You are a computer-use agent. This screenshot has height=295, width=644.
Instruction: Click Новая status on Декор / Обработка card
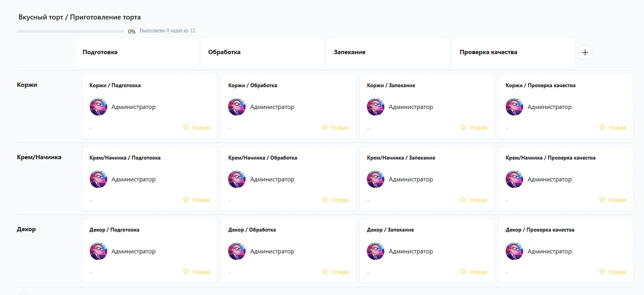(x=340, y=272)
